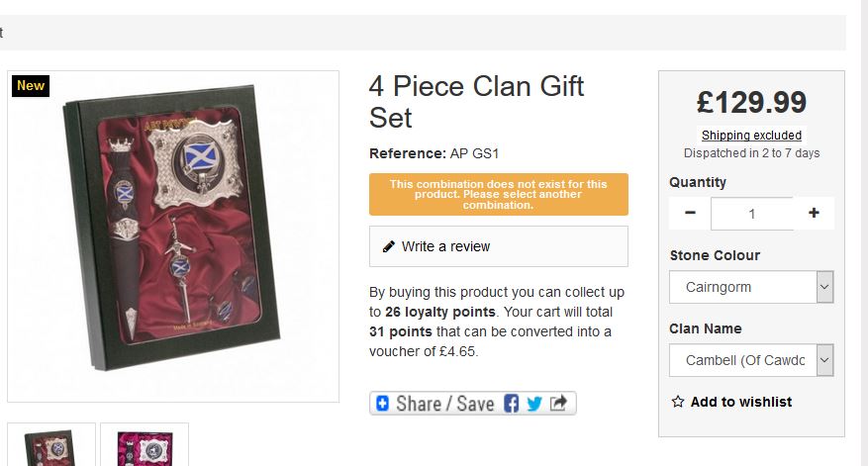The width and height of the screenshot is (868, 466).
Task: Expand the Clan Name dropdown
Action: pos(824,360)
